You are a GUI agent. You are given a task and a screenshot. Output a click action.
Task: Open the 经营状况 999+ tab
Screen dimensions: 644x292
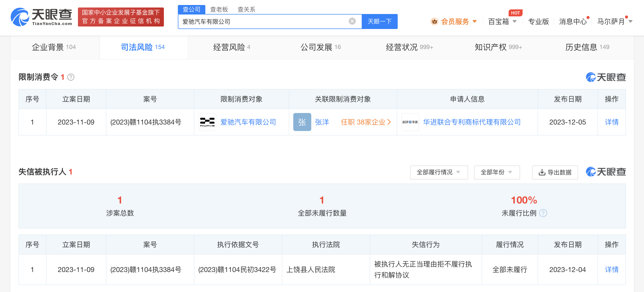pos(409,47)
